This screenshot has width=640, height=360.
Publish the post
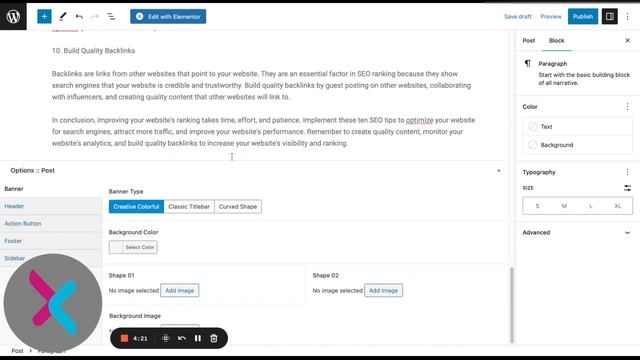582,17
